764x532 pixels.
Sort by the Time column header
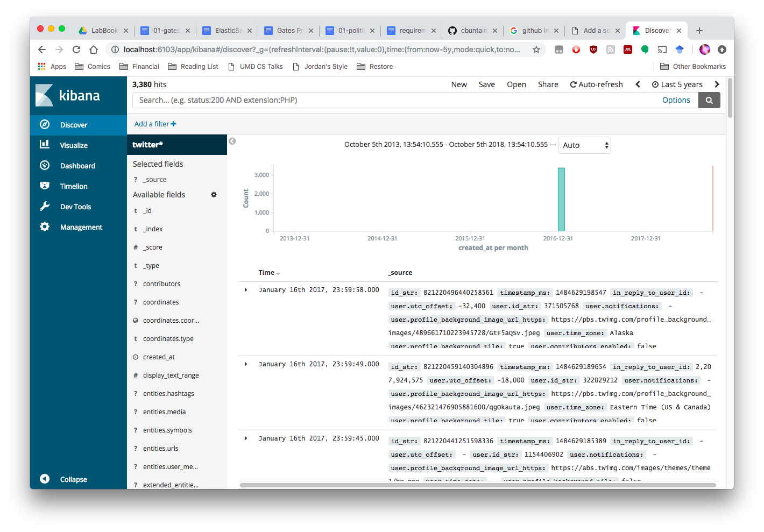269,273
